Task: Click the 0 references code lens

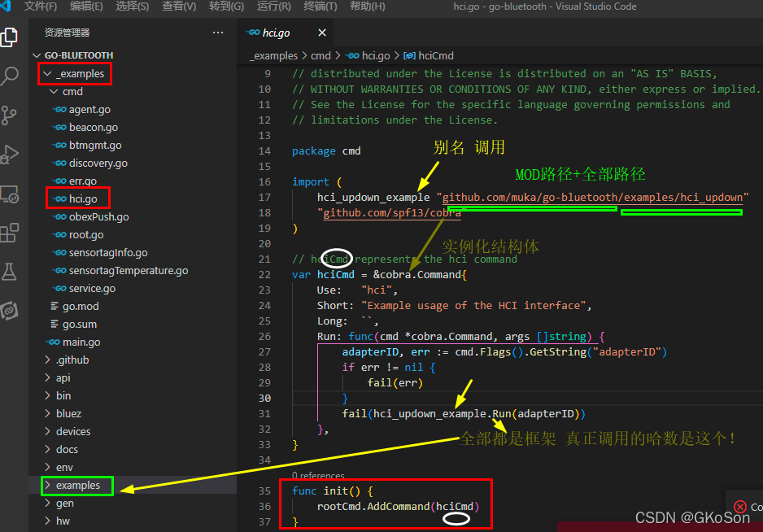Action: coord(318,475)
